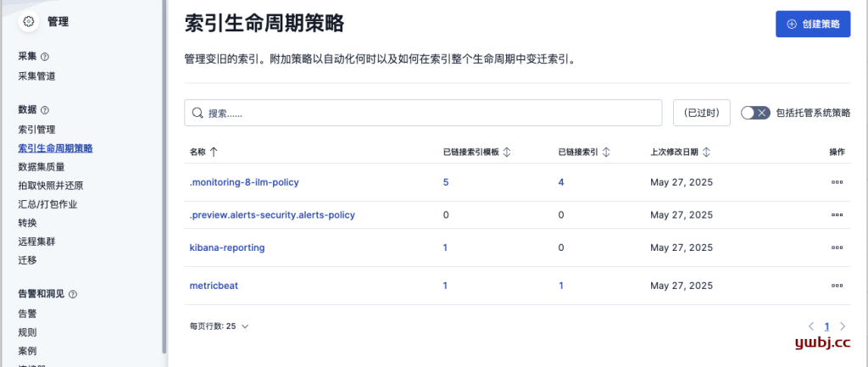This screenshot has width=868, height=367.
Task: Toggle the (已过时) filter button
Action: (701, 113)
